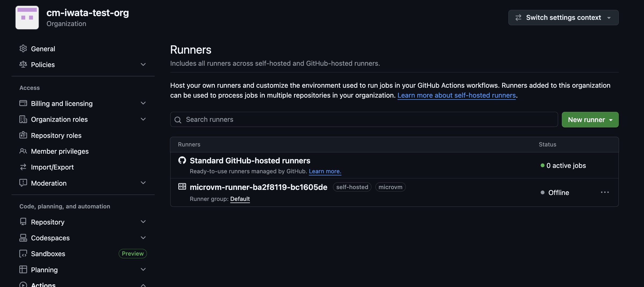Open Repository roles settings

point(56,135)
